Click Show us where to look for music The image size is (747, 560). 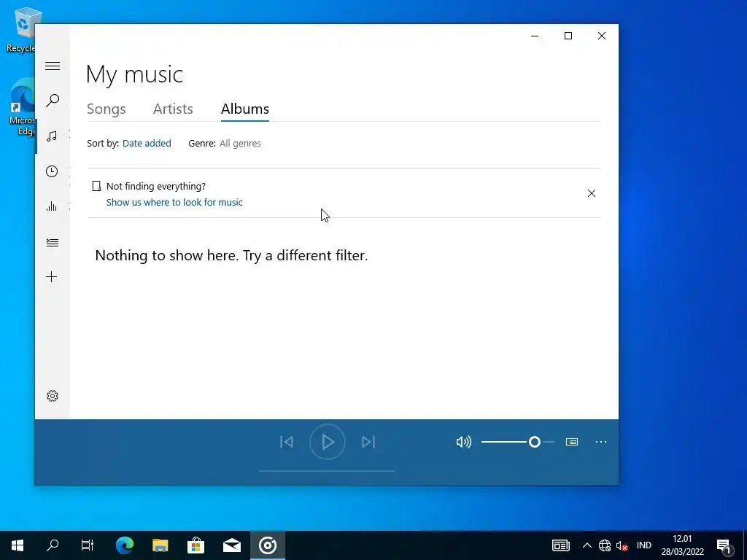click(x=174, y=203)
